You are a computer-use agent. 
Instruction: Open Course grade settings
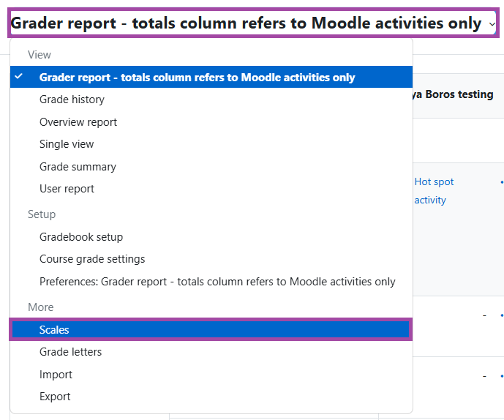pyautogui.click(x=211, y=259)
